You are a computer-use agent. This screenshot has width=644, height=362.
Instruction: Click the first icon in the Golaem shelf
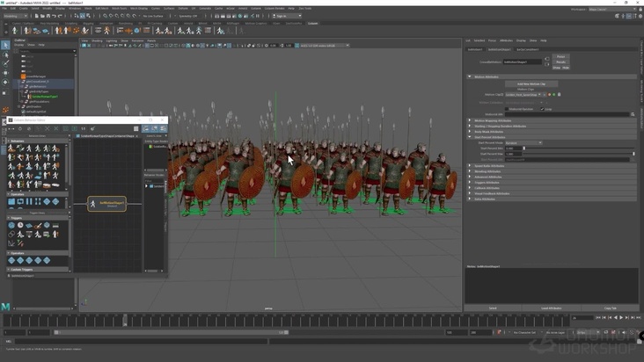tap(15, 31)
